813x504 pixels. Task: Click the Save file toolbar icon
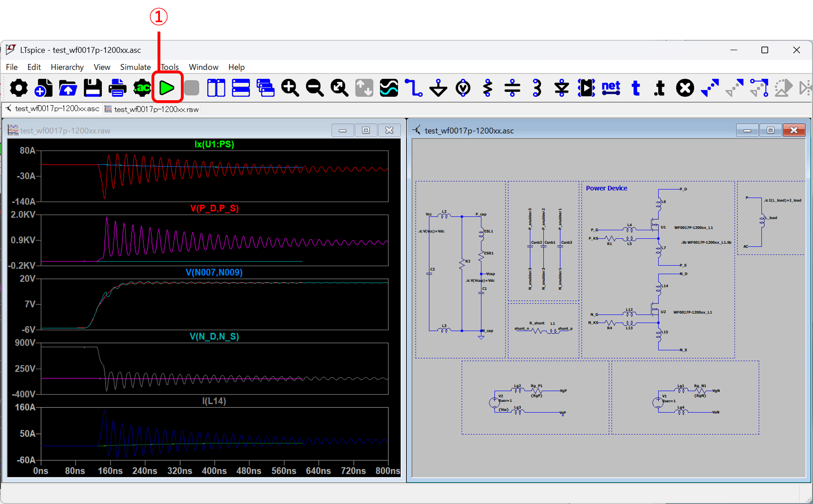[93, 88]
